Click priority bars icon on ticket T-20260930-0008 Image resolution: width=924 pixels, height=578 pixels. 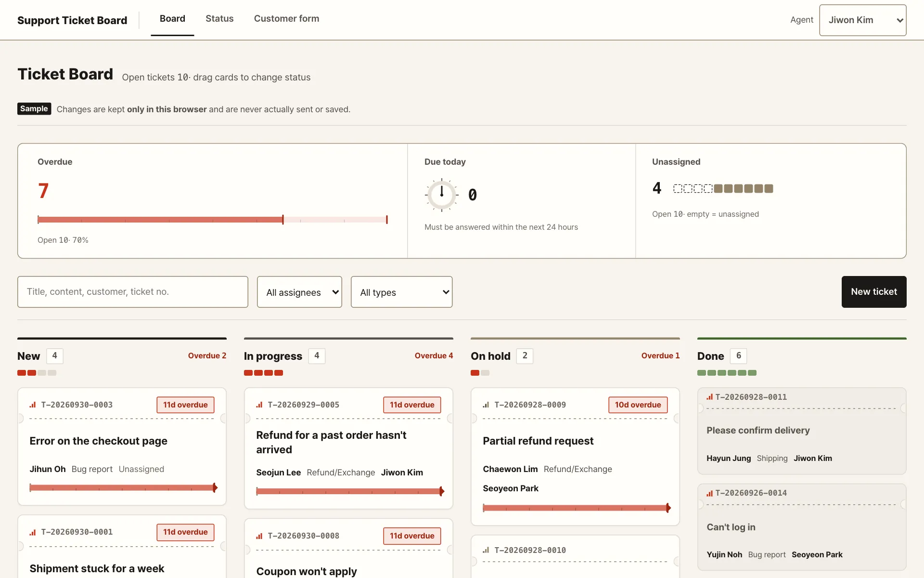point(259,536)
